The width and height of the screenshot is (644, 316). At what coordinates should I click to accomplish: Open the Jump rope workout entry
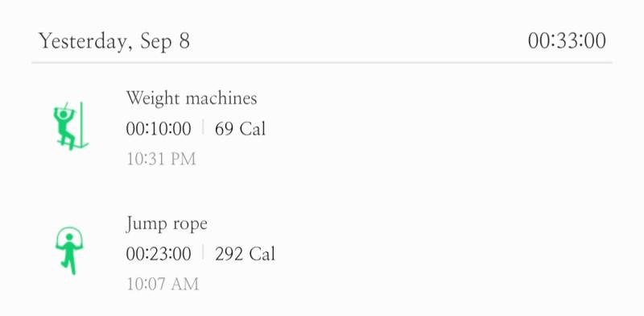[x=322, y=253]
